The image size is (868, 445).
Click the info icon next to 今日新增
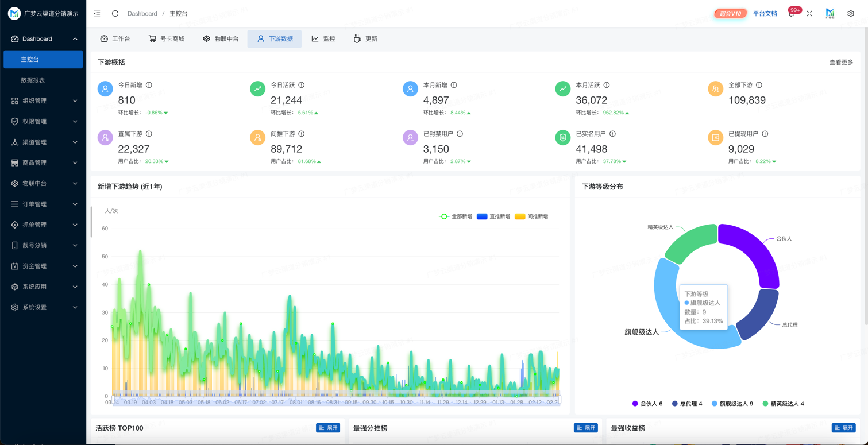coord(149,85)
